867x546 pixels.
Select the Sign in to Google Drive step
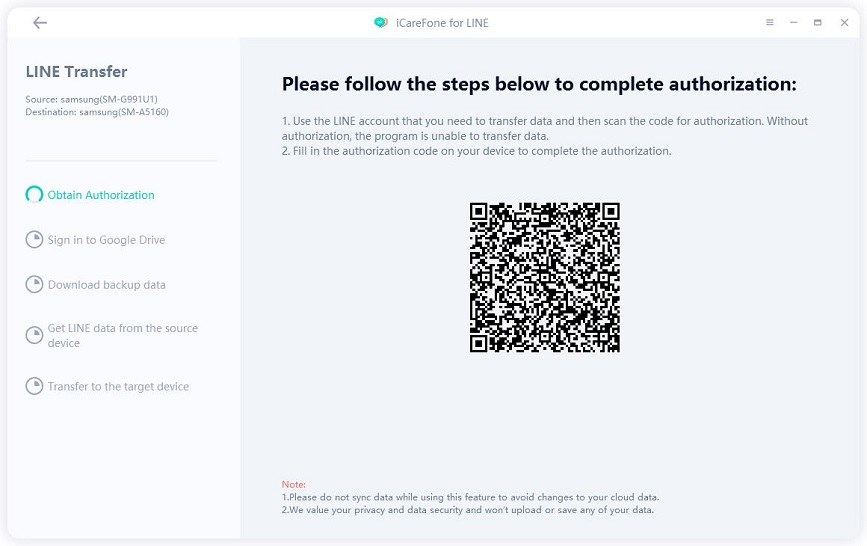point(106,240)
